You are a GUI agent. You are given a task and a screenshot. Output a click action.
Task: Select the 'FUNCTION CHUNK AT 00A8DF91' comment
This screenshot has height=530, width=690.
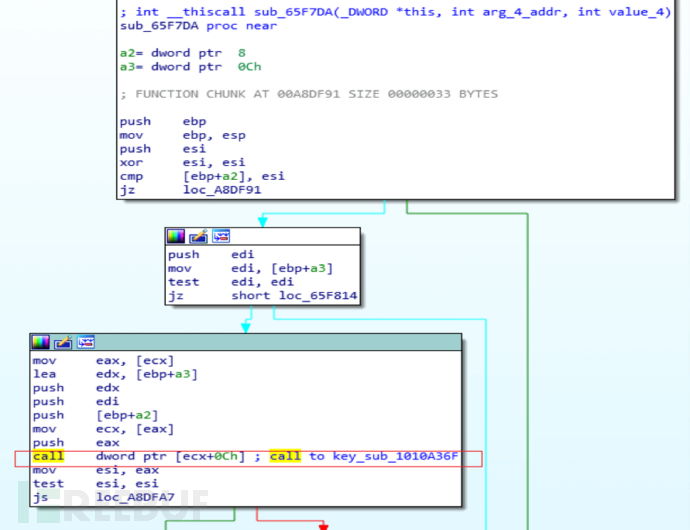click(x=309, y=94)
